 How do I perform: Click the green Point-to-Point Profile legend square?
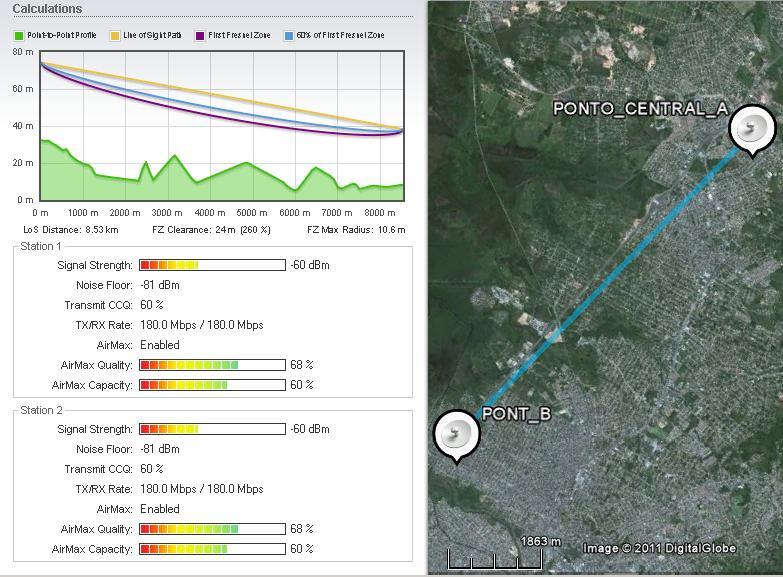19,36
